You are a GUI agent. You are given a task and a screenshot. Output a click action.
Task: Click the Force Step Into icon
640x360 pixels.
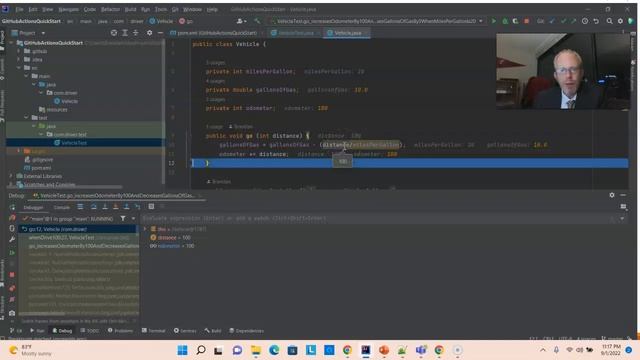pos(116,207)
